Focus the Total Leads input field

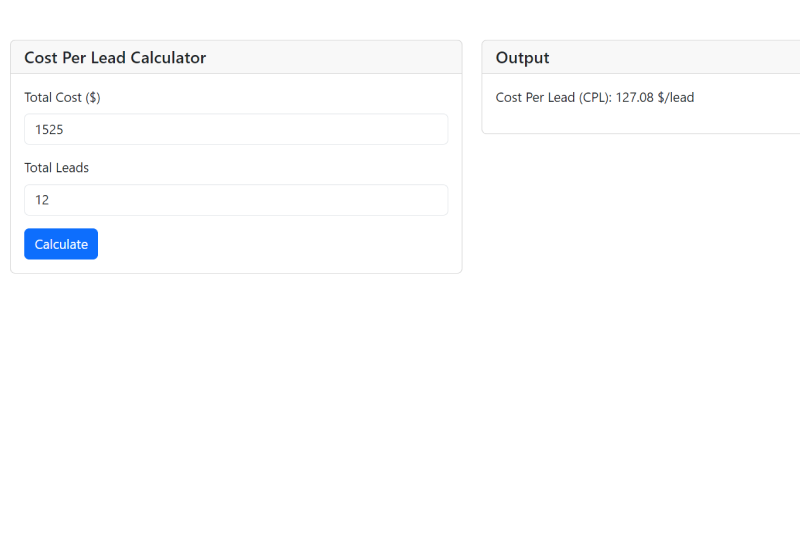point(236,200)
